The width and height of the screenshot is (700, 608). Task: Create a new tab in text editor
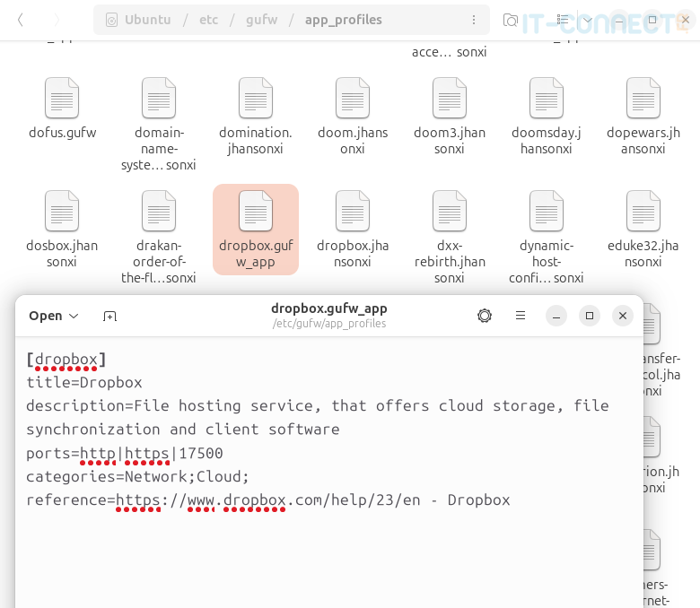pos(109,316)
